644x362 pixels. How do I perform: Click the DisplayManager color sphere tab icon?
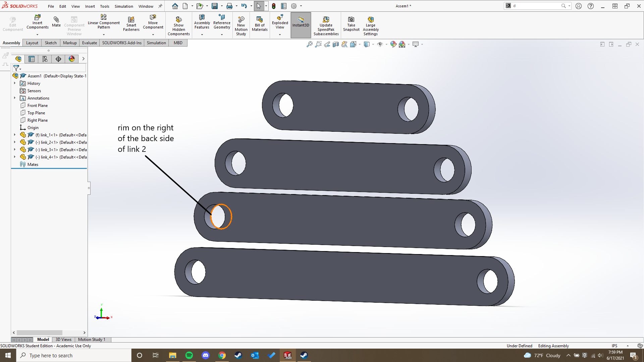(71, 59)
